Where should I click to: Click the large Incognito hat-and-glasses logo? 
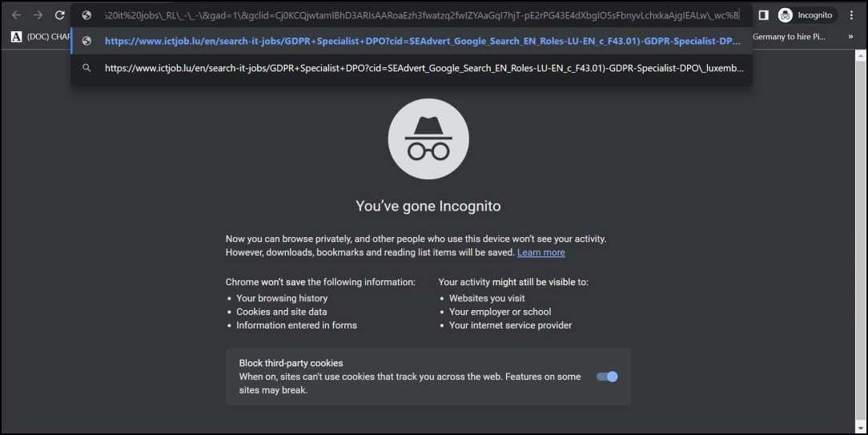(428, 139)
